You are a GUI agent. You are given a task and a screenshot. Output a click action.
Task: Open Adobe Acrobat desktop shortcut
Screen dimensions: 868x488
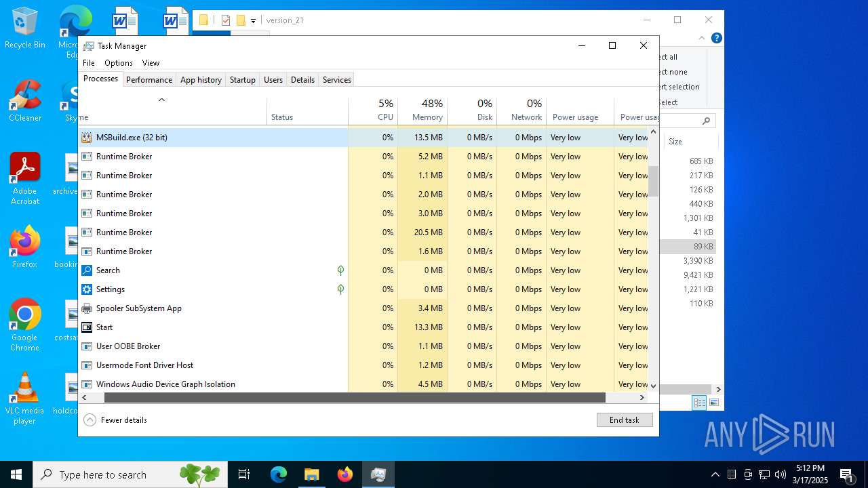[25, 178]
